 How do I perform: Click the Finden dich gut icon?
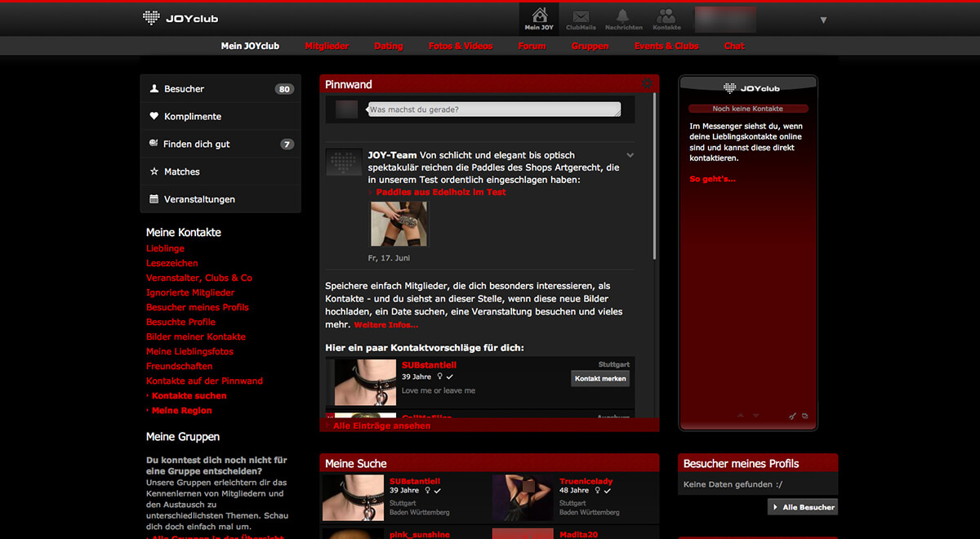coord(154,144)
